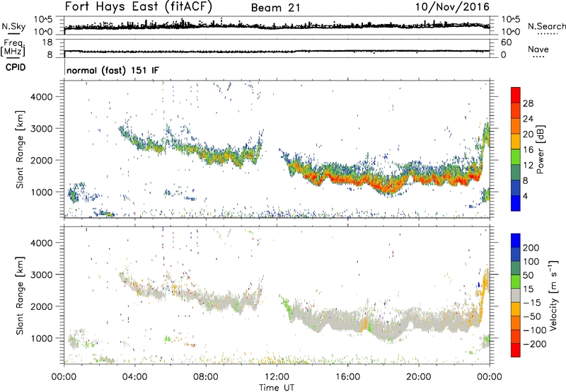Click the blue bottom of the power colorbar
The height and width of the screenshot is (392, 566).
pos(516,203)
